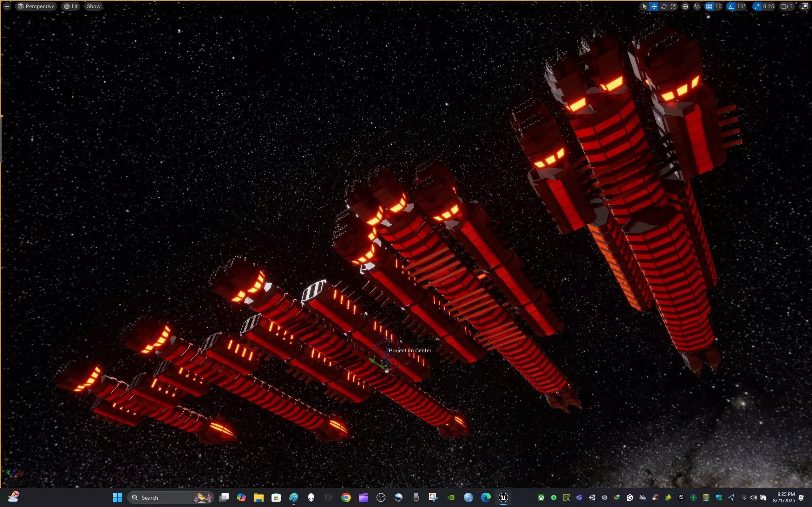Toggle grid snapping on or off
The width and height of the screenshot is (812, 507).
pos(709,6)
